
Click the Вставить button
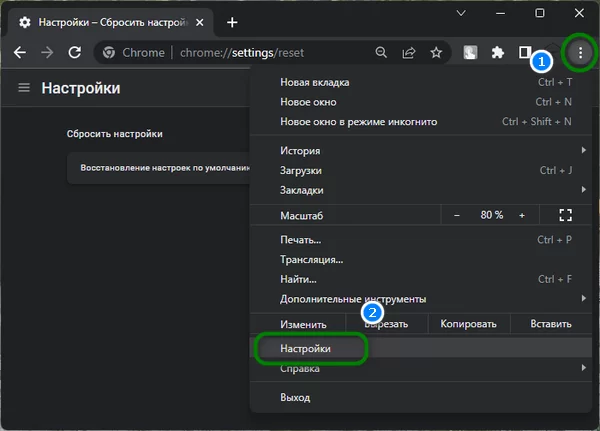tap(551, 324)
